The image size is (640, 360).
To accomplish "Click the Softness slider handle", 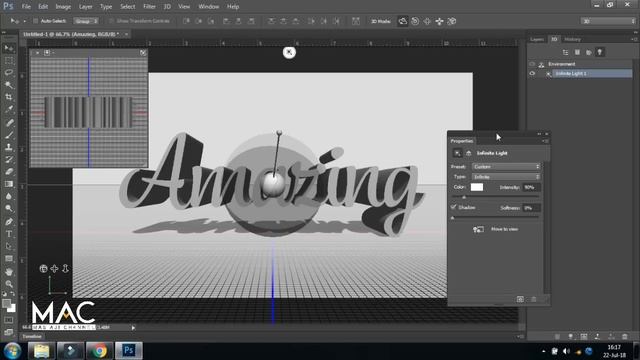I will (x=453, y=218).
